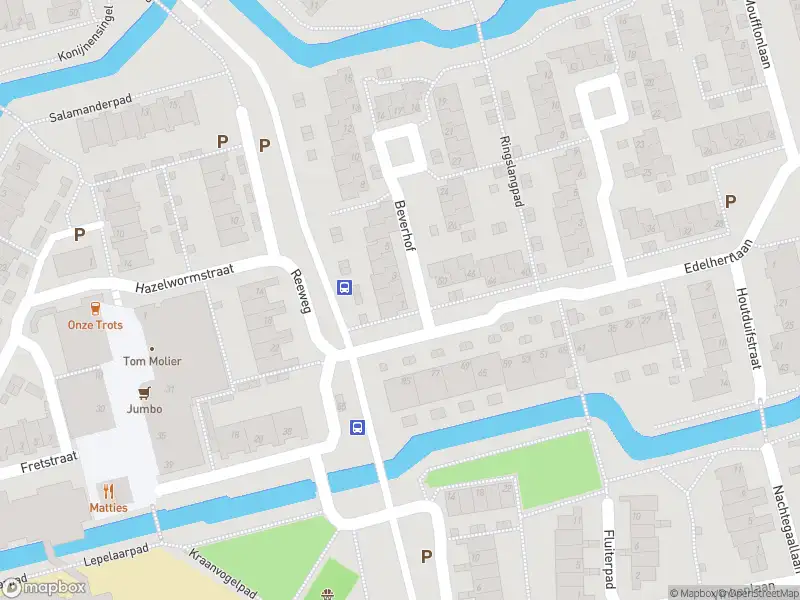Select the Ringslangpad path label
Viewport: 800px width, 600px height.
pyautogui.click(x=512, y=171)
